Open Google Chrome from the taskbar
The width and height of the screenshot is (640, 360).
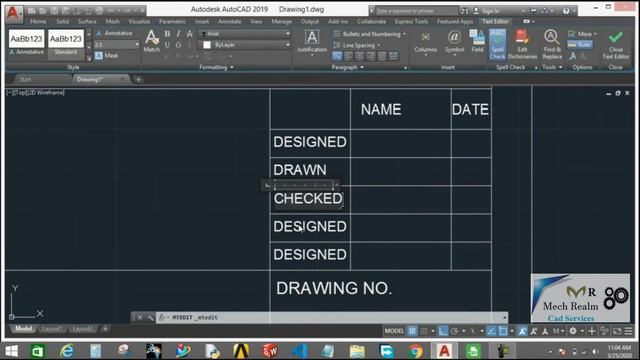[x=415, y=351]
